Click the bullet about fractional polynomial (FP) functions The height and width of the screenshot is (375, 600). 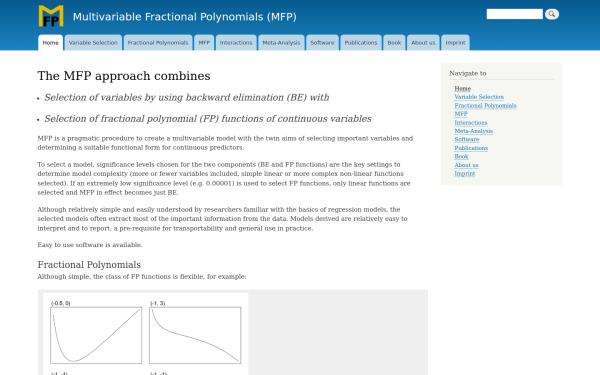[x=208, y=119]
